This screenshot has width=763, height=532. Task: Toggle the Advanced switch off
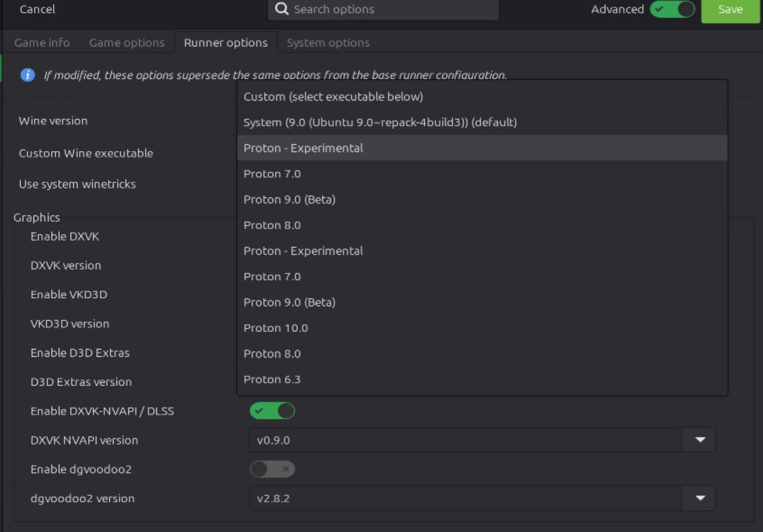[x=672, y=9]
